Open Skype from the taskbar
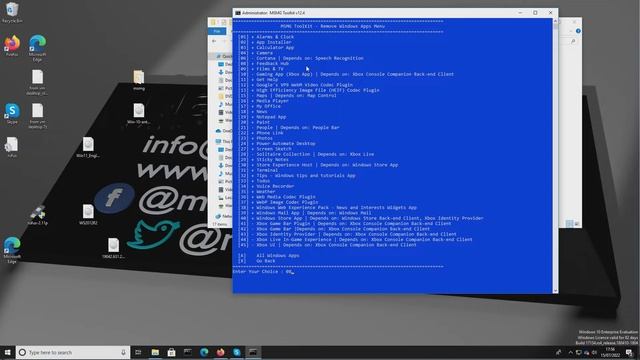640x360 pixels. click(x=237, y=352)
